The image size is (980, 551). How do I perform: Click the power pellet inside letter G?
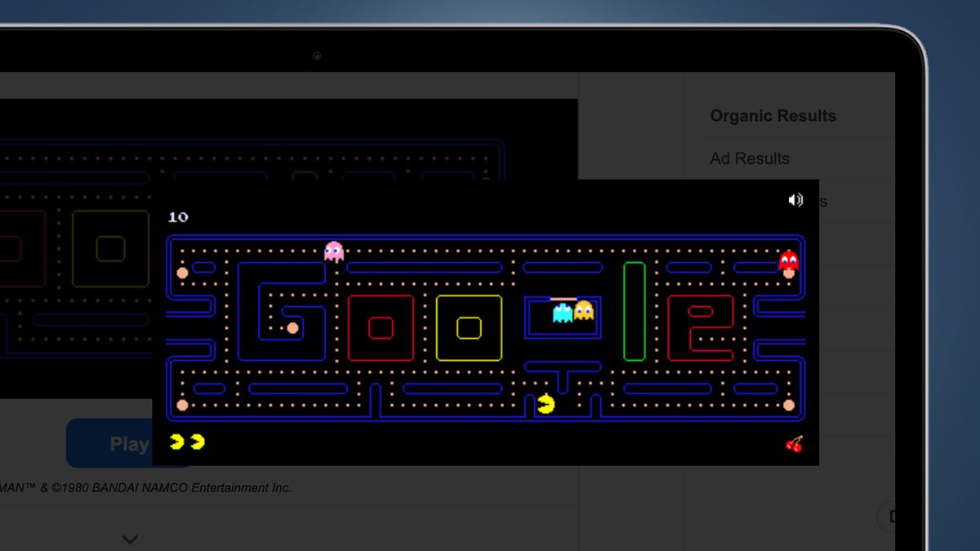pos(292,328)
